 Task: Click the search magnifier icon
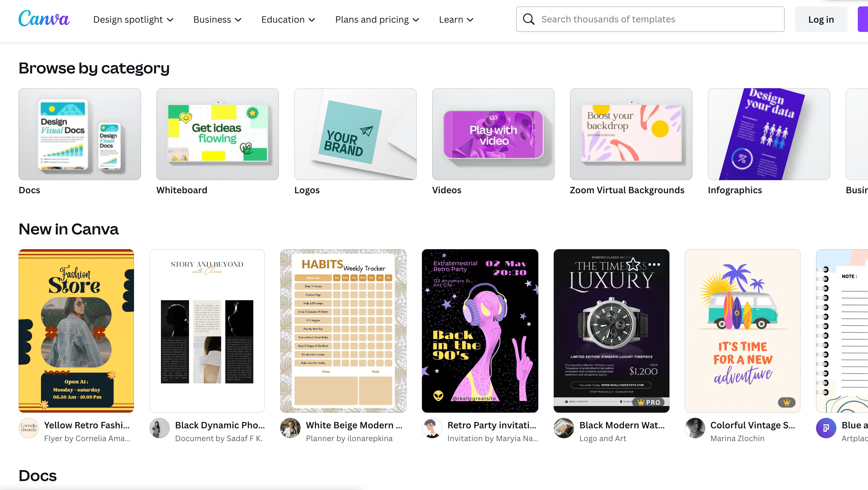pyautogui.click(x=529, y=19)
